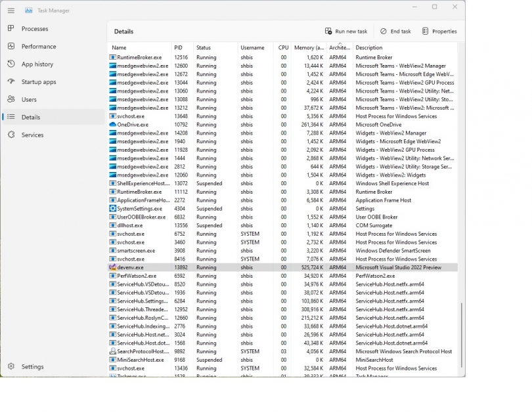This screenshot has height=413, width=532.
Task: Click the CPU column header
Action: (283, 47)
